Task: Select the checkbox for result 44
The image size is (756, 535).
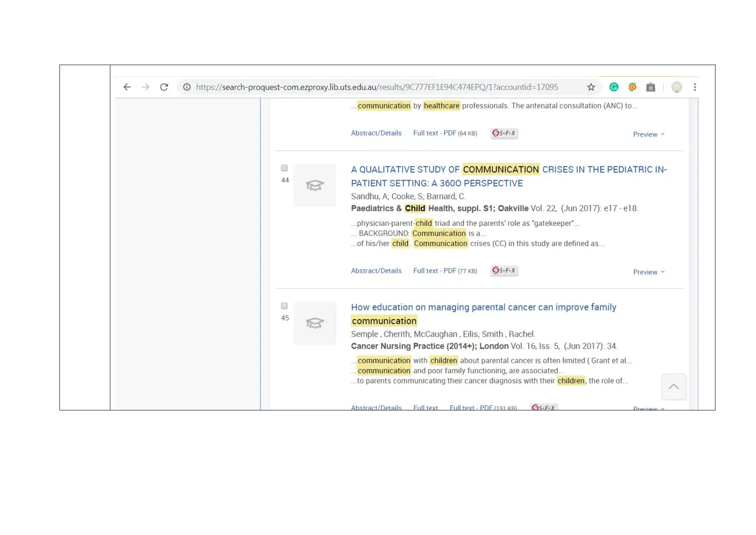Action: [284, 168]
